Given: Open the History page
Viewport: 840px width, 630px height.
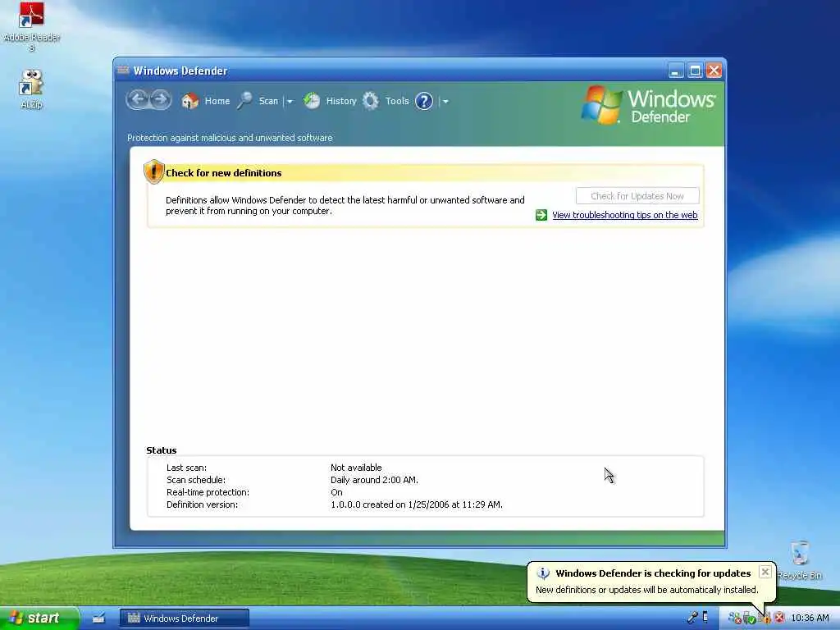Looking at the screenshot, I should coord(341,101).
